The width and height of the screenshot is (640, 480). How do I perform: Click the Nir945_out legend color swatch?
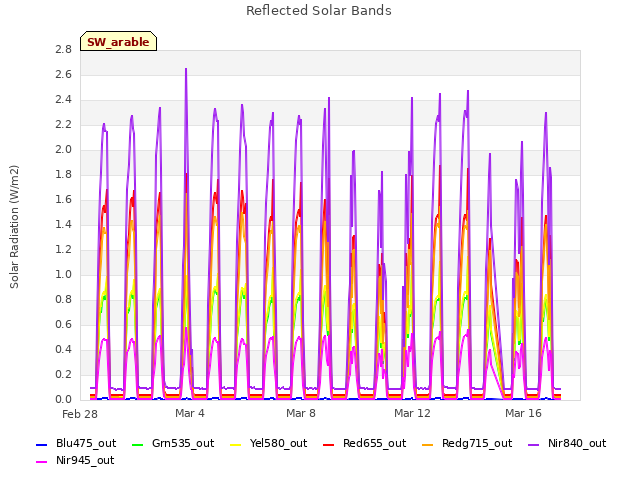42,462
